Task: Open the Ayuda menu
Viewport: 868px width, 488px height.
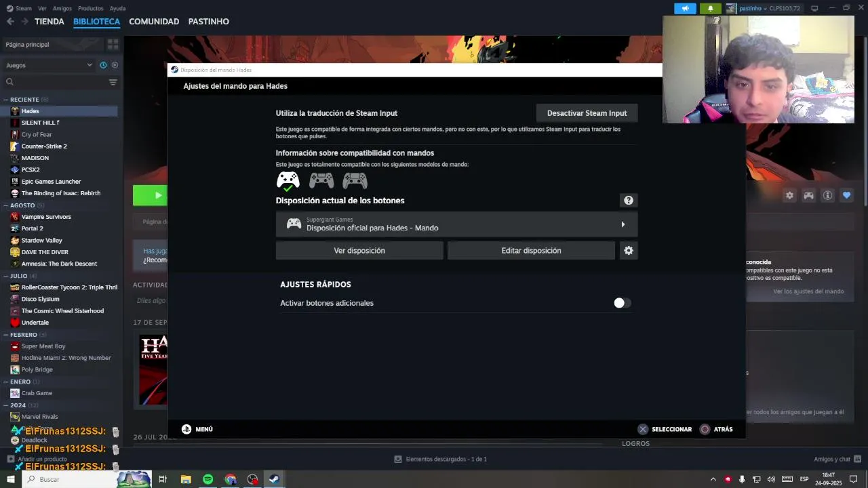Action: [x=117, y=8]
